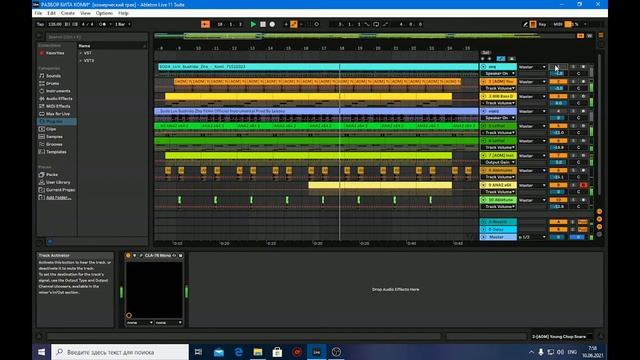
Task: Expand the VST3 folder in browser
Action: point(81,60)
